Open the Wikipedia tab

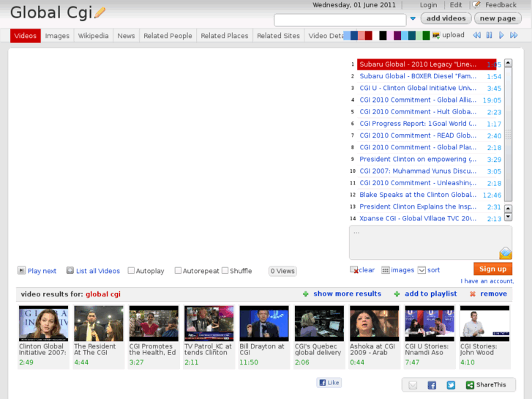94,36
